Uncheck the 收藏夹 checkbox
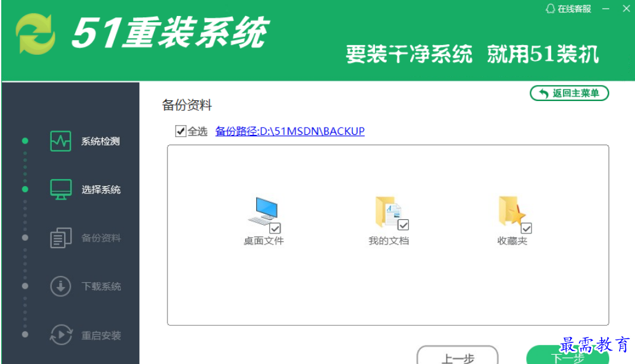 click(x=526, y=229)
